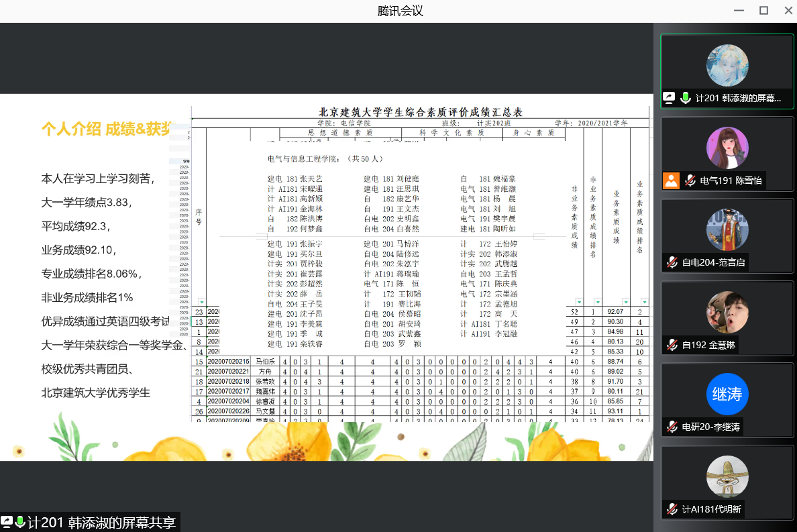Click the green mic icon in the bottom-left sharing label
The image size is (797, 532).
point(20,522)
